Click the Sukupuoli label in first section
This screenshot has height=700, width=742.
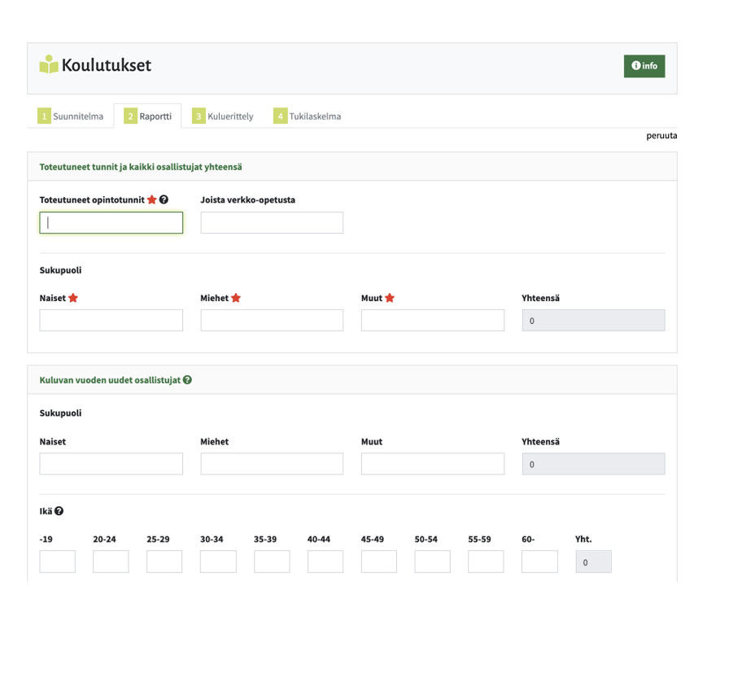click(60, 270)
